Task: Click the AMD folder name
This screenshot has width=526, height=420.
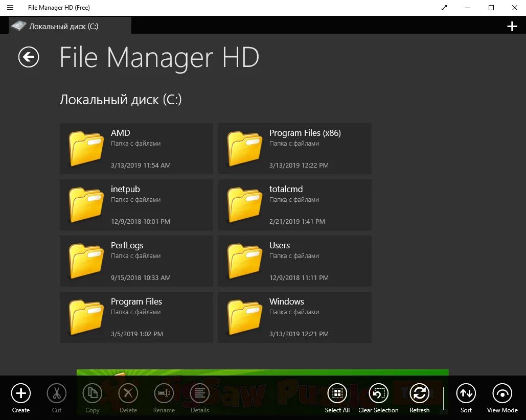Action: tap(121, 133)
